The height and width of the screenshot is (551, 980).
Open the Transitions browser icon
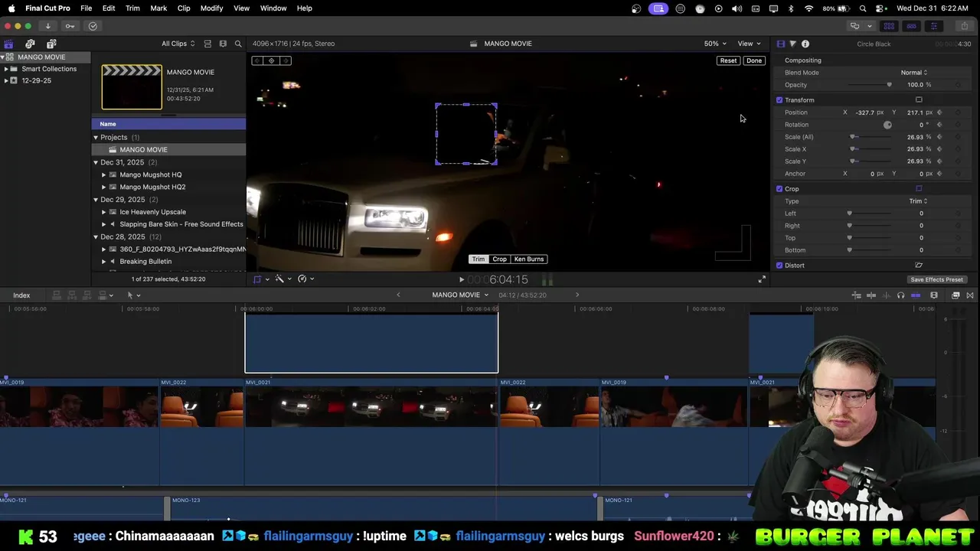click(970, 295)
